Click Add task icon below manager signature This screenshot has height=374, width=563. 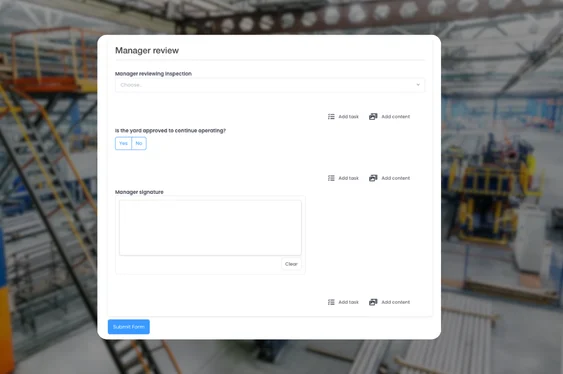tap(331, 302)
